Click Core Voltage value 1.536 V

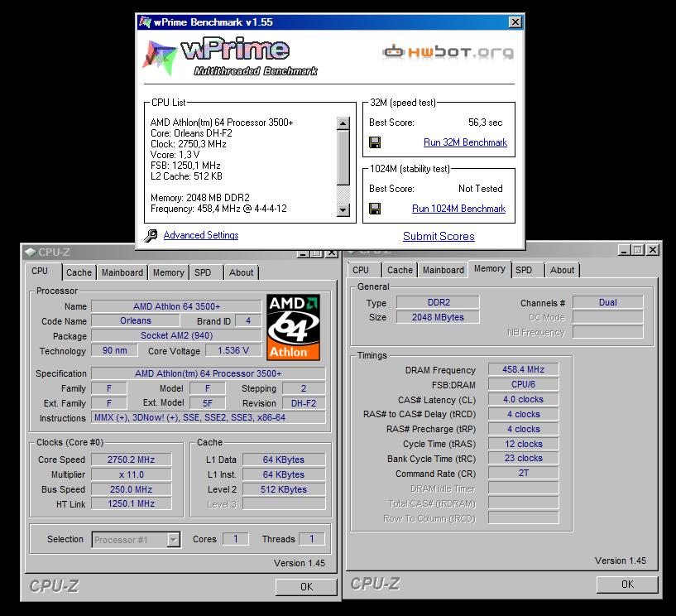(233, 350)
